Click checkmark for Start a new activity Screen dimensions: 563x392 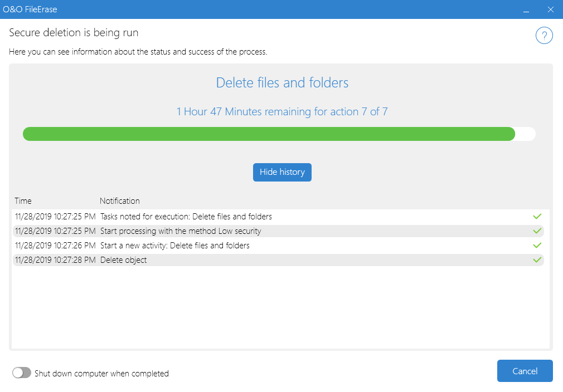point(537,245)
